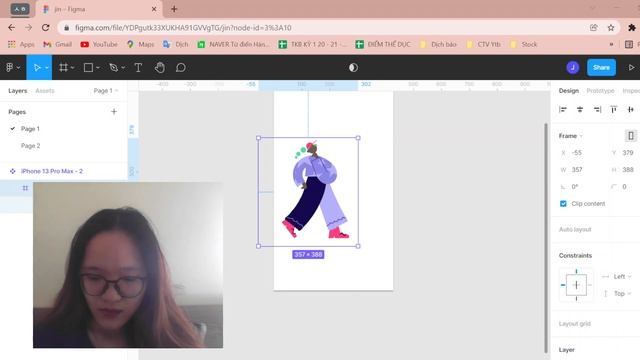Switch to the Prototype tab
This screenshot has height=360, width=640.
pyautogui.click(x=600, y=91)
